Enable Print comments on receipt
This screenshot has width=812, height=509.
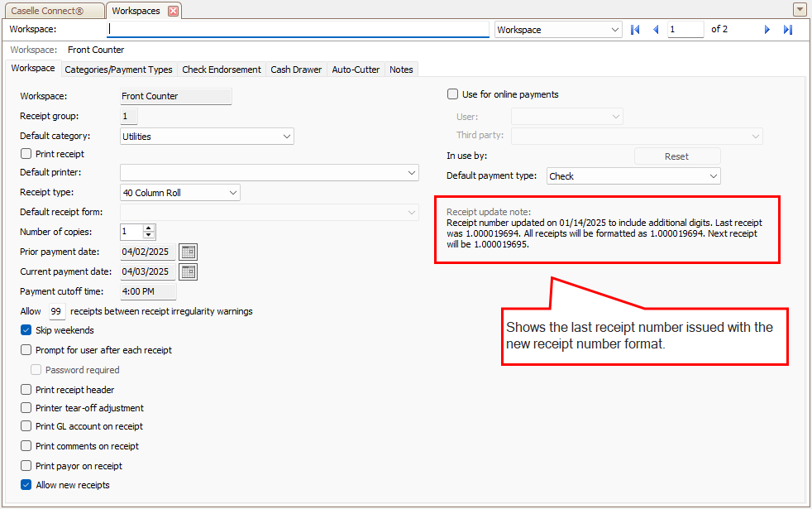(26, 445)
